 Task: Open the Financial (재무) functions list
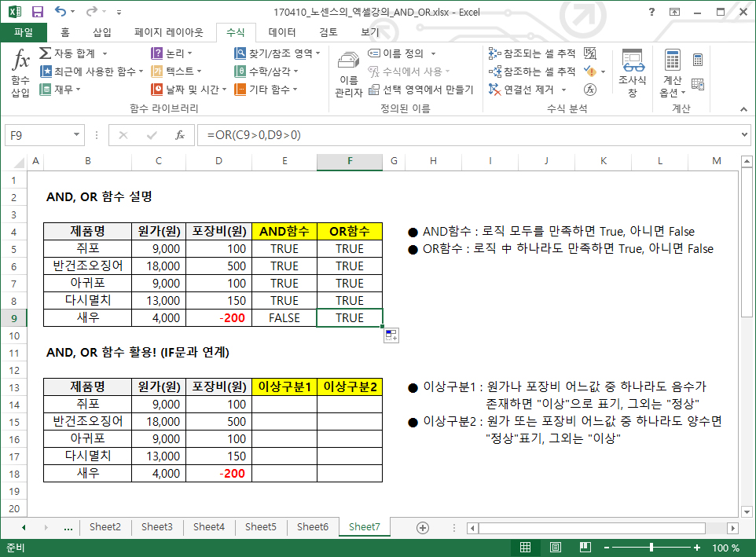(x=60, y=89)
